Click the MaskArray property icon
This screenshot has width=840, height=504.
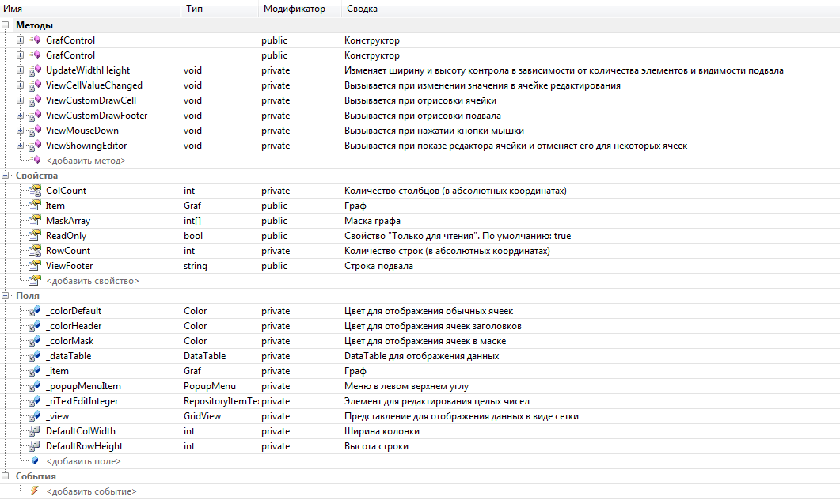[x=35, y=220]
